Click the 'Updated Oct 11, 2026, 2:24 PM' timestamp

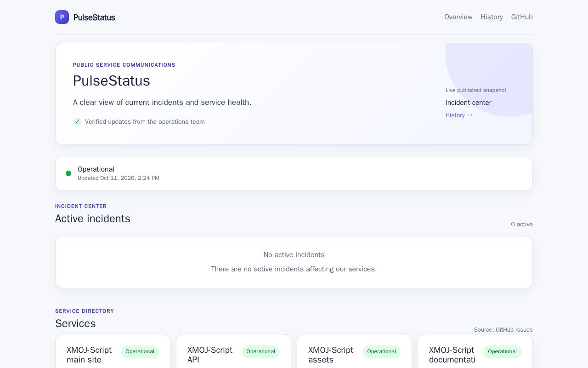119,178
